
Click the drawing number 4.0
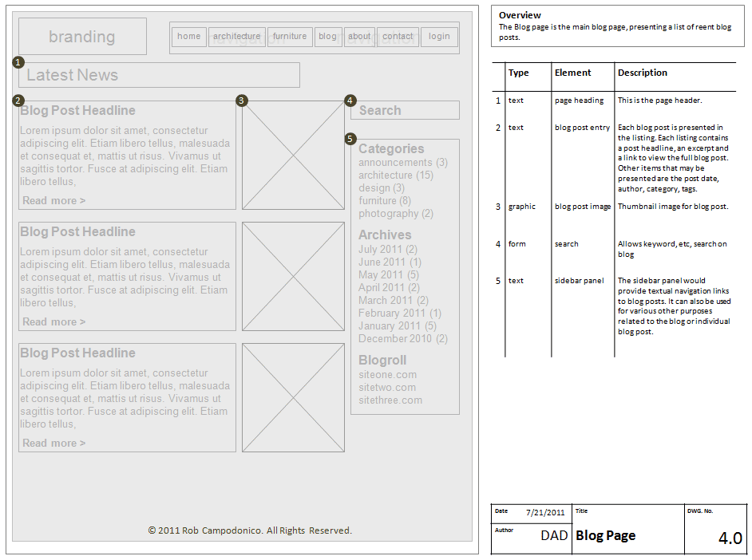[730, 538]
